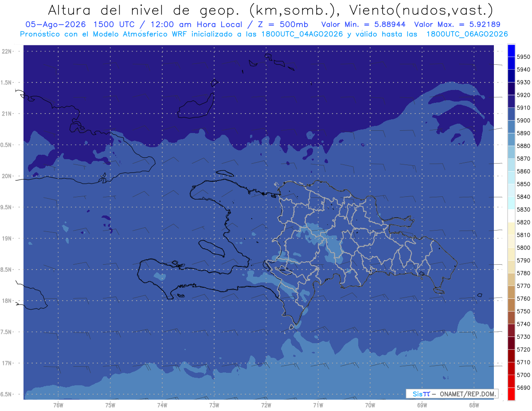The width and height of the screenshot is (532, 411).
Task: Click the 5700 color bar label
Action: 524,375
